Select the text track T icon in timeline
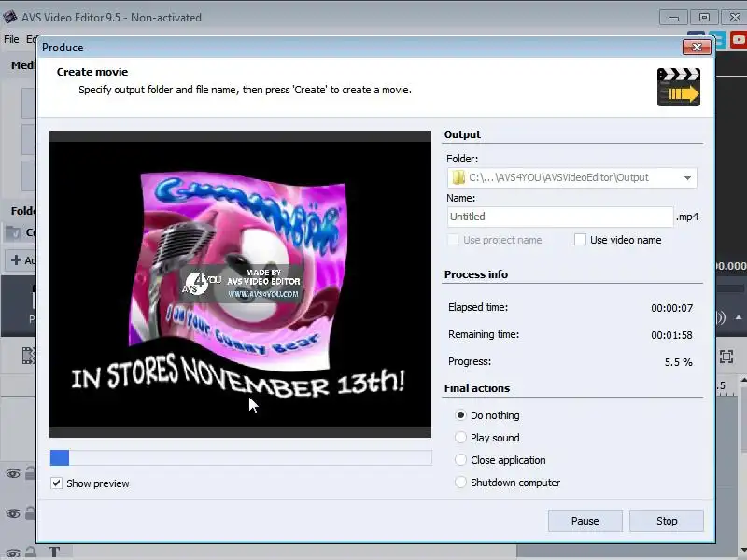Image resolution: width=747 pixels, height=560 pixels. (54, 552)
